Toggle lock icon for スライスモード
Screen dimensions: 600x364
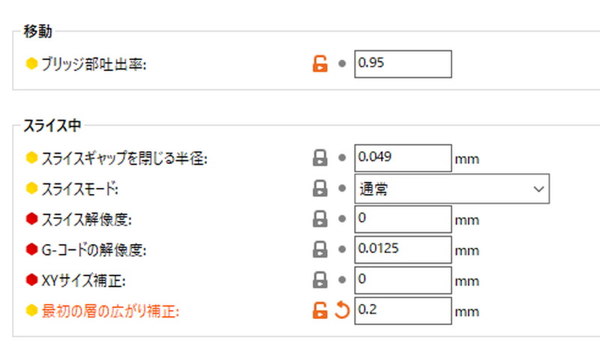point(320,188)
